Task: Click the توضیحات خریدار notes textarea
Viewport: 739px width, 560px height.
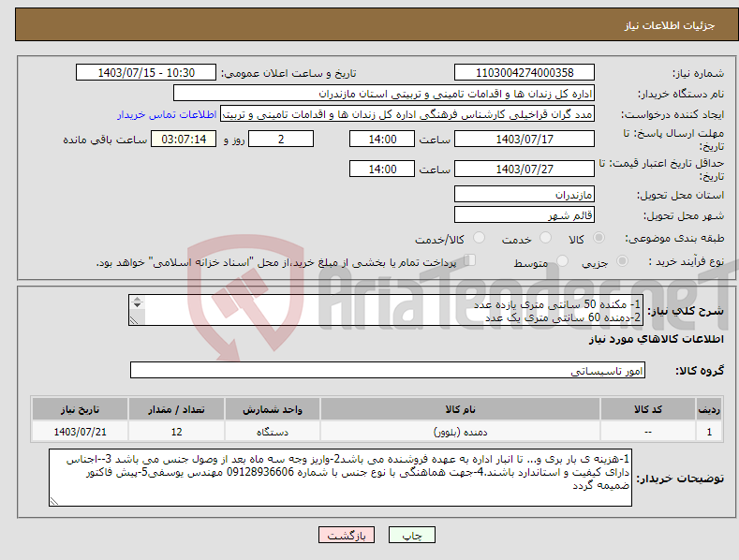Action: [x=340, y=478]
